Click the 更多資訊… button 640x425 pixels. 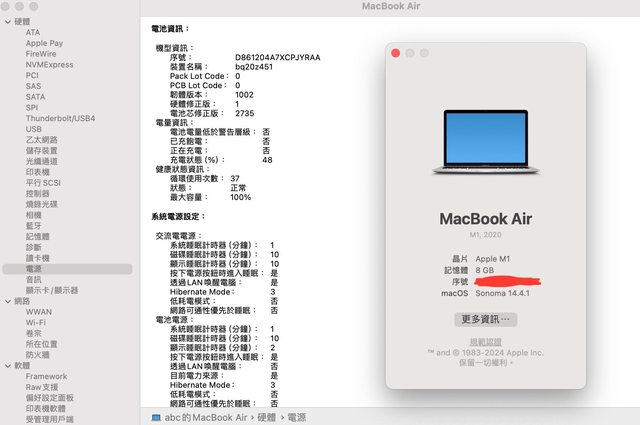tap(484, 319)
